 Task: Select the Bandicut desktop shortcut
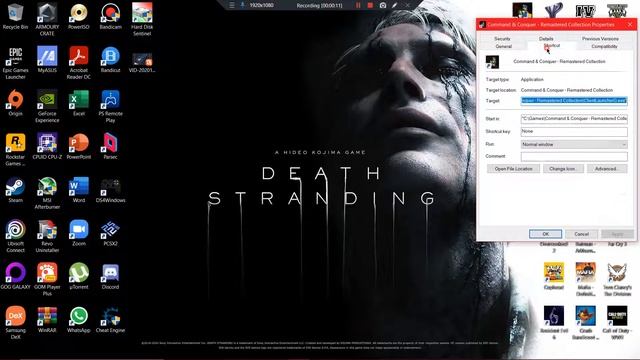pyautogui.click(x=111, y=60)
